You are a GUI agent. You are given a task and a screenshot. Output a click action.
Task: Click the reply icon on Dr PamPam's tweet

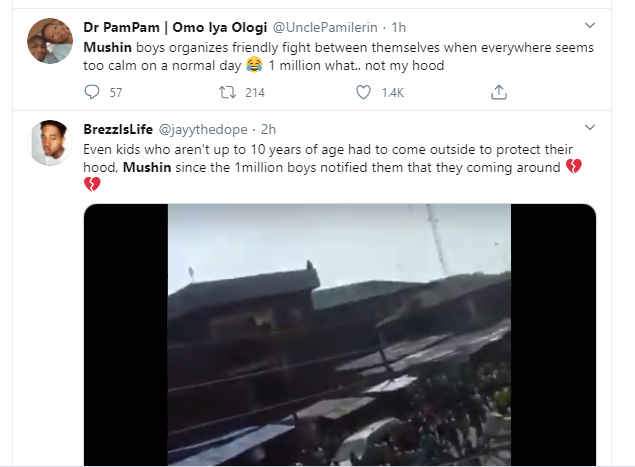pos(92,92)
